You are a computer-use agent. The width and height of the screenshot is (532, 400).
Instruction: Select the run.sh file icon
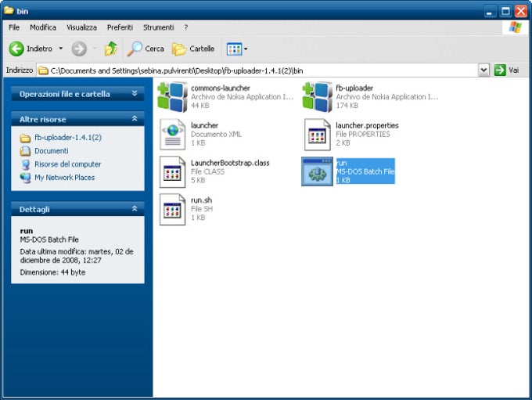(x=173, y=209)
